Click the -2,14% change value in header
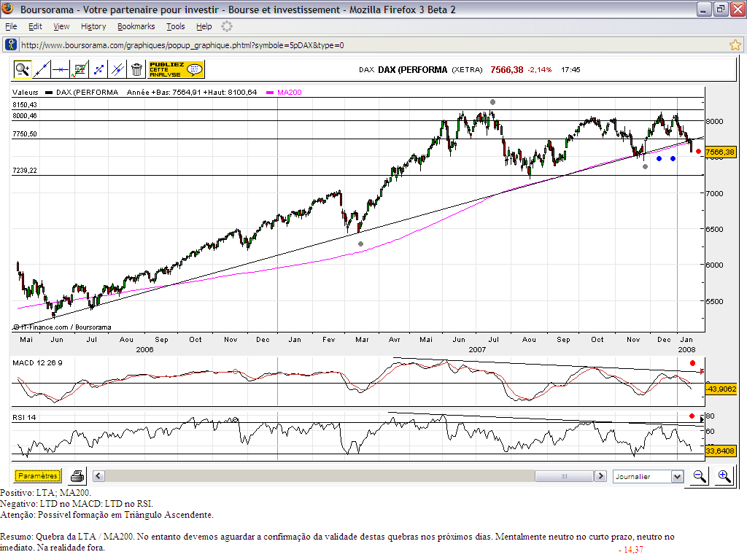The image size is (747, 560). 539,70
